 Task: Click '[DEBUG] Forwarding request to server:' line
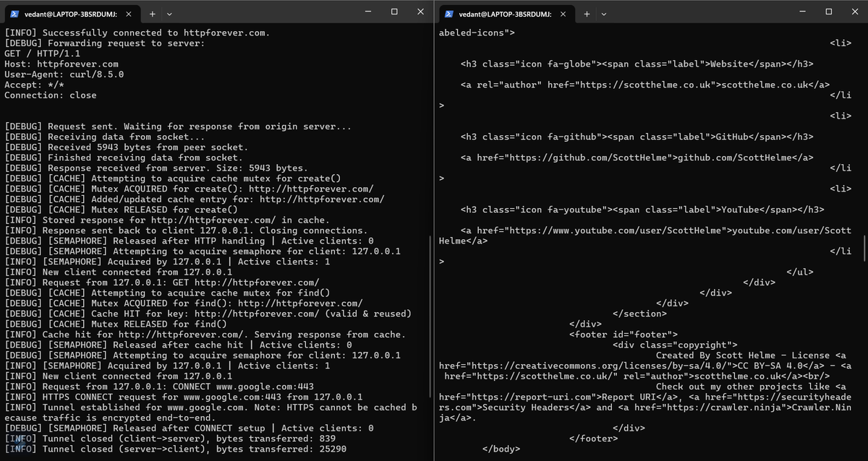(105, 43)
